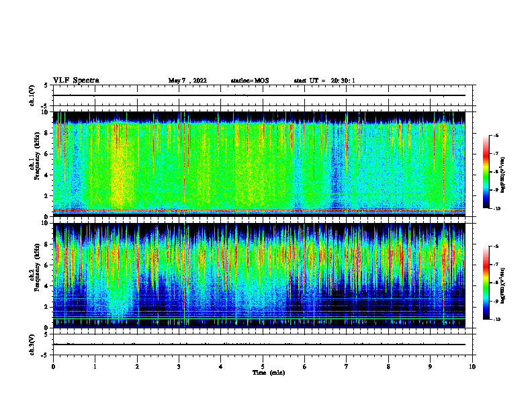Click the '0' tick on the time axis
Screen dimensions: 532x411
pyautogui.click(x=53, y=367)
